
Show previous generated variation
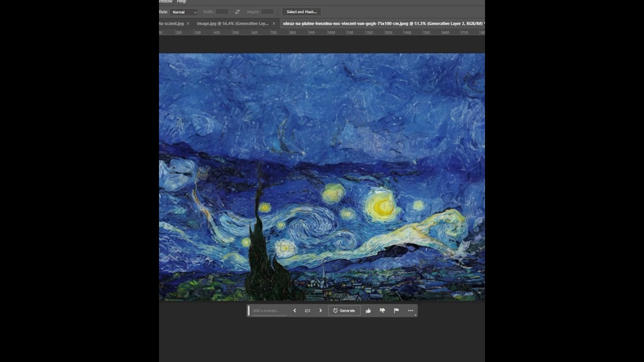[x=295, y=311]
